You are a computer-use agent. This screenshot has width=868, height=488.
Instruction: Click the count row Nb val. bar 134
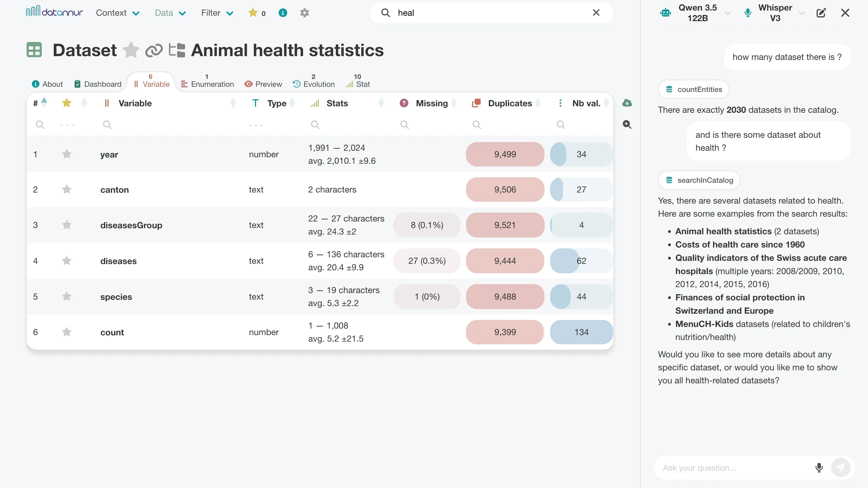(x=581, y=332)
